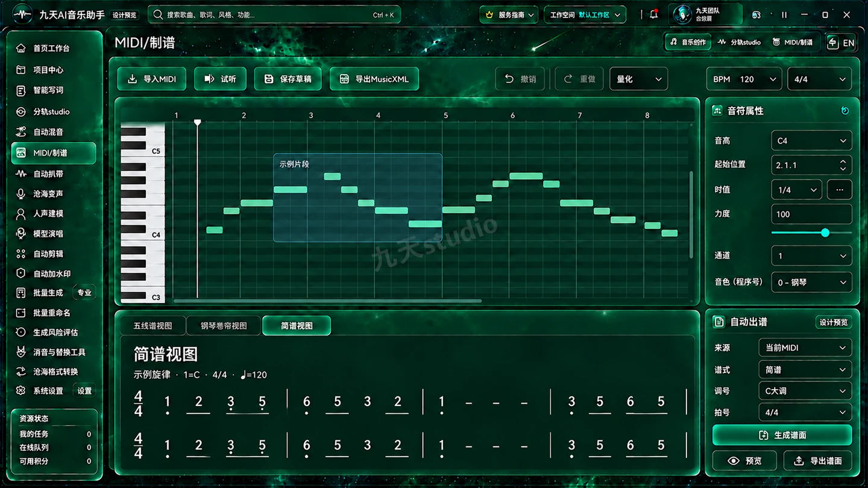Click the 起始位置 stepper up arrow
This screenshot has height=488, width=868.
point(843,161)
